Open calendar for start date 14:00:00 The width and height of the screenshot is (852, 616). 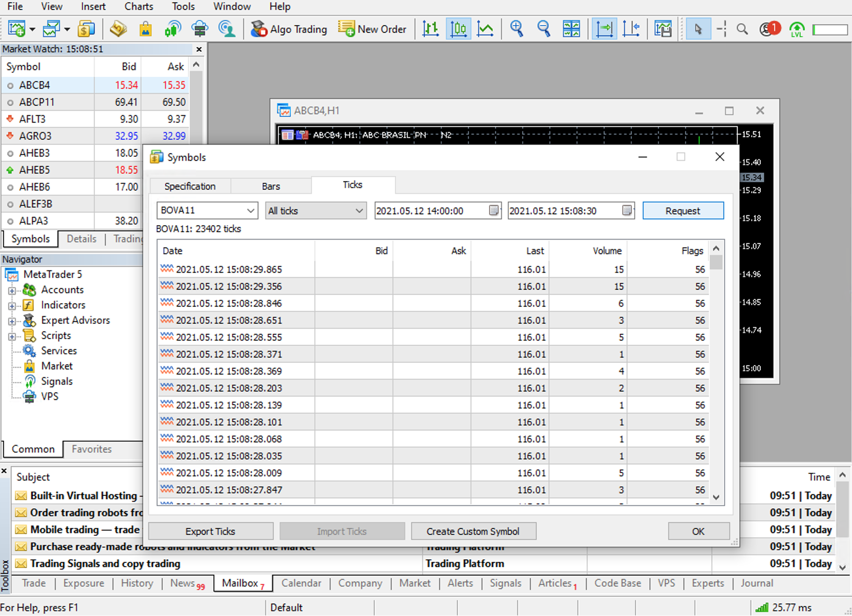click(x=493, y=210)
